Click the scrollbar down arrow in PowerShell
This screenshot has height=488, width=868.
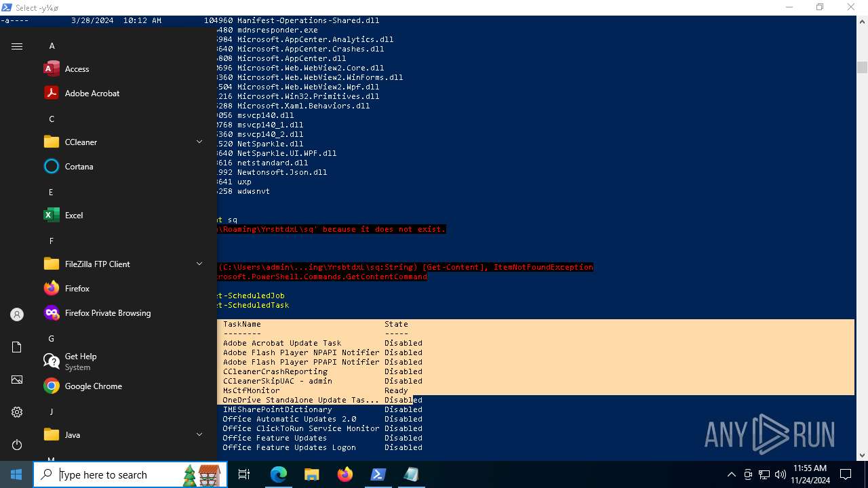click(862, 455)
